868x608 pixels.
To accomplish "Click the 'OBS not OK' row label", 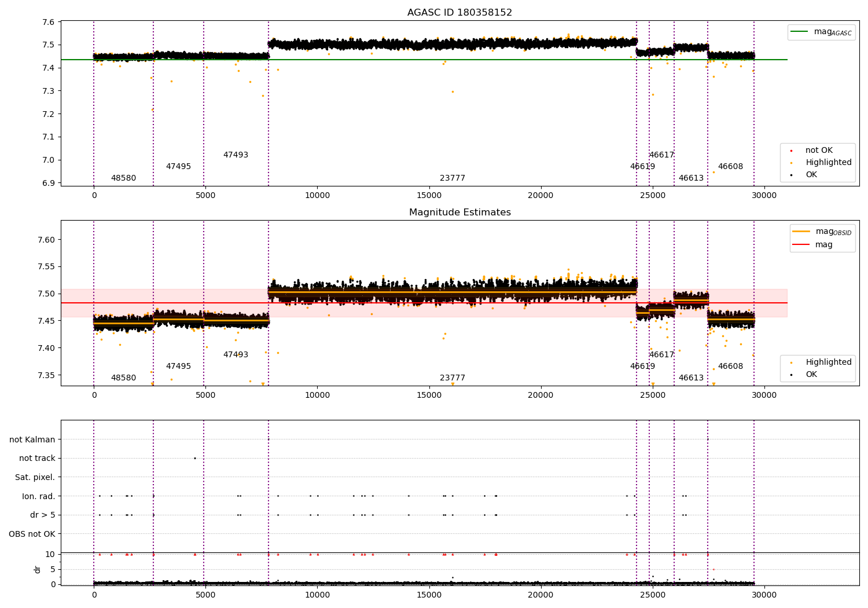I will [32, 534].
